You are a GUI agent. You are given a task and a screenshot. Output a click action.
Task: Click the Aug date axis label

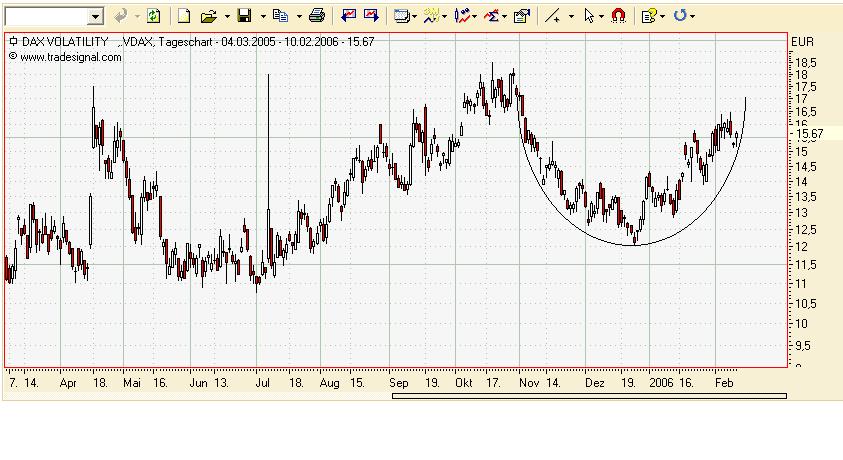pos(329,383)
